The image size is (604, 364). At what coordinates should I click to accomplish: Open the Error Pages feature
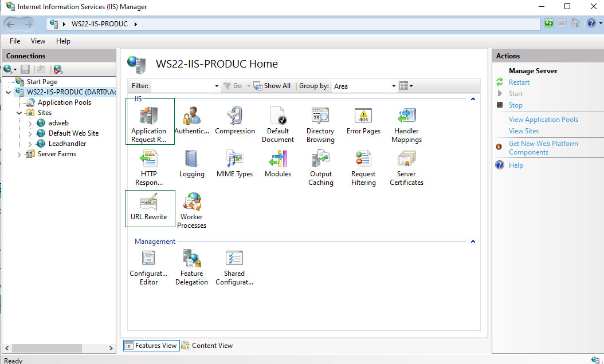[x=363, y=121]
